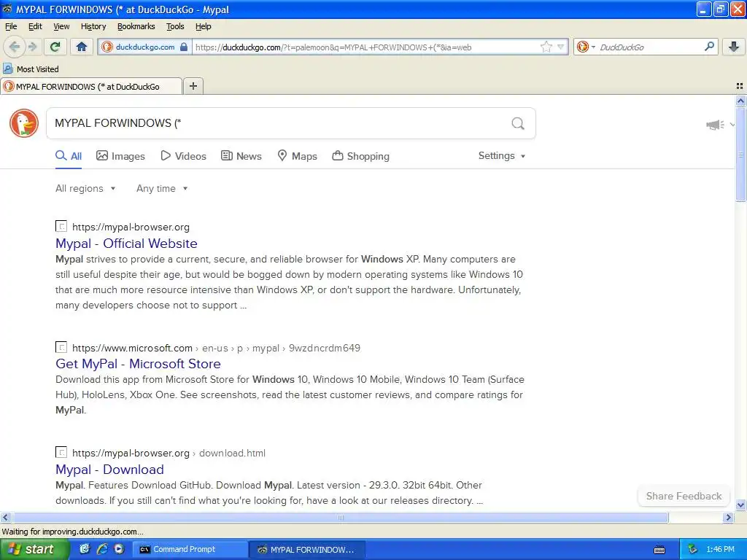The height and width of the screenshot is (560, 747).
Task: Open the Edit menu
Action: 35,27
